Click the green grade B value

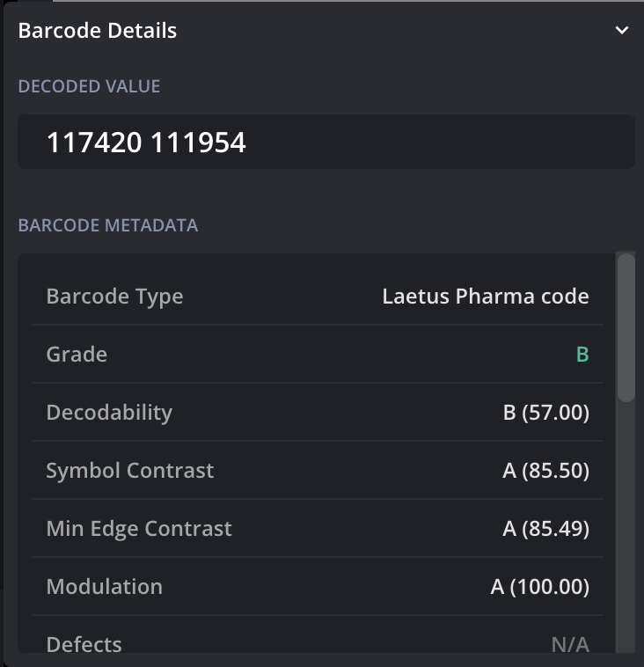click(582, 354)
